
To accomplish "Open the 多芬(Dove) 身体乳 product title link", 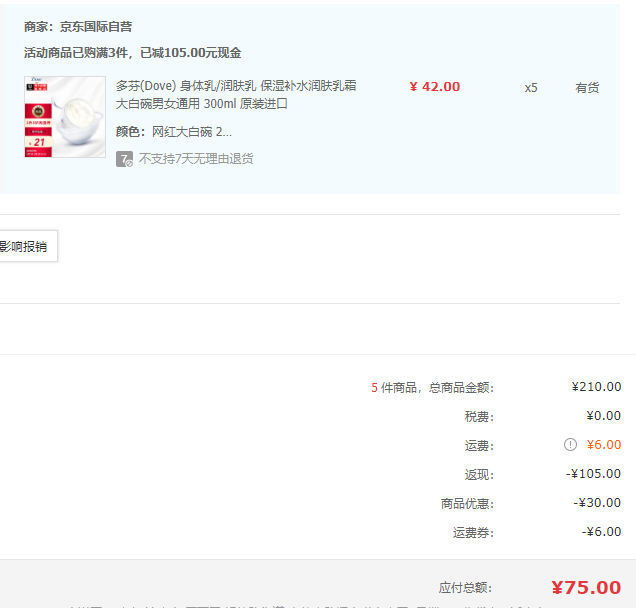I will click(235, 95).
